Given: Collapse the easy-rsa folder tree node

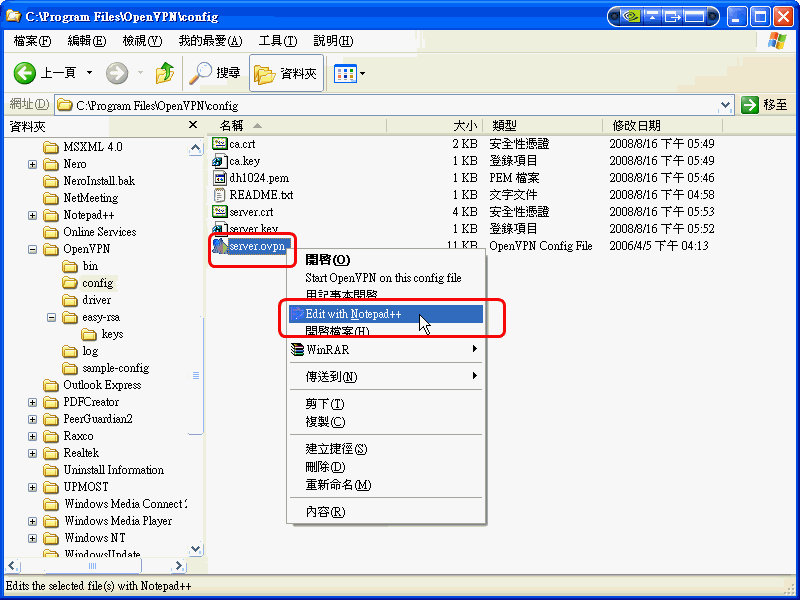Looking at the screenshot, I should click(52, 317).
